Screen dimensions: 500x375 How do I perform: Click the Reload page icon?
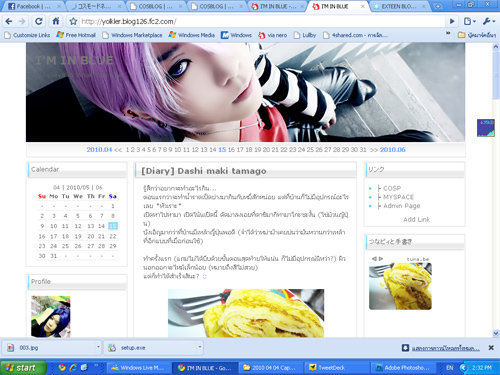pos(39,22)
